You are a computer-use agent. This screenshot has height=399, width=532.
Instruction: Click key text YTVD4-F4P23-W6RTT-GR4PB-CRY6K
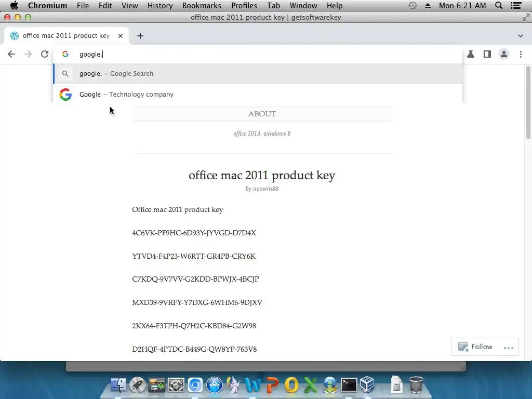[x=194, y=256]
